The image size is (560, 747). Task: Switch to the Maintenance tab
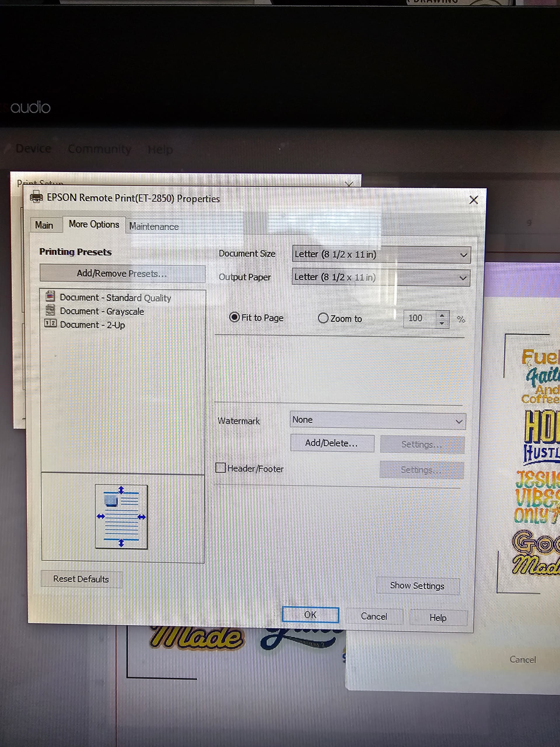pos(154,226)
